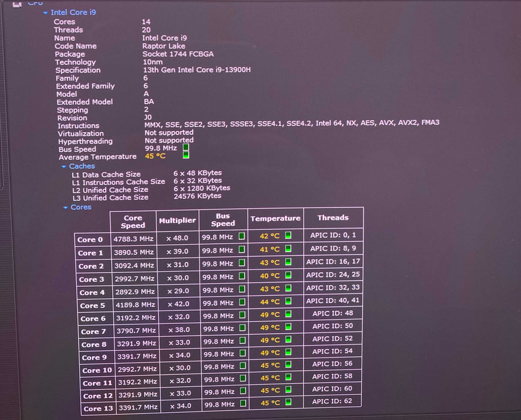
Task: Click Core 11 temperature green graph icon
Action: 288,377
